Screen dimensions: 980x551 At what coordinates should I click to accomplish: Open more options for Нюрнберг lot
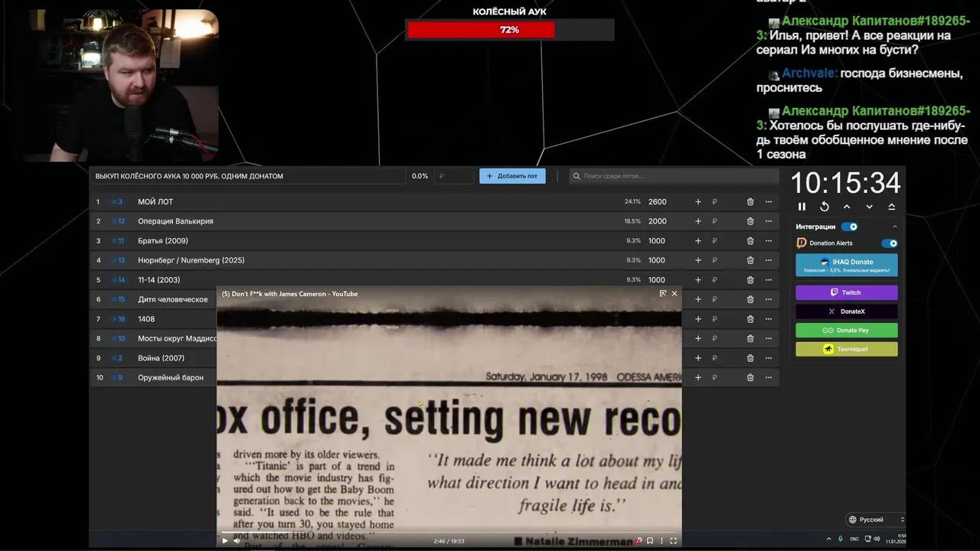[769, 260]
